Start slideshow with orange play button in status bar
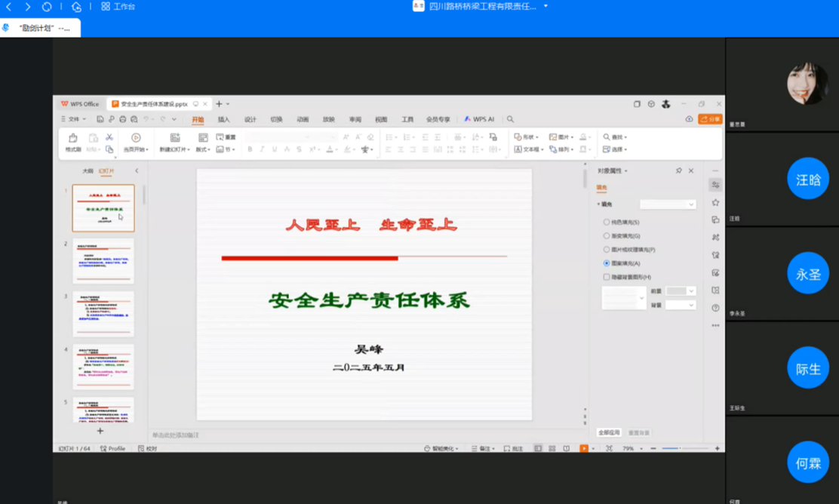 click(583, 448)
